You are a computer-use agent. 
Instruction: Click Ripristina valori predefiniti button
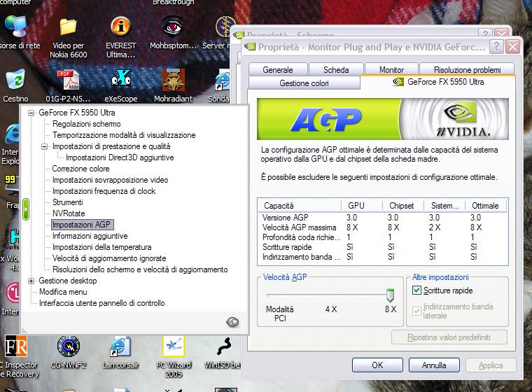tap(449, 337)
